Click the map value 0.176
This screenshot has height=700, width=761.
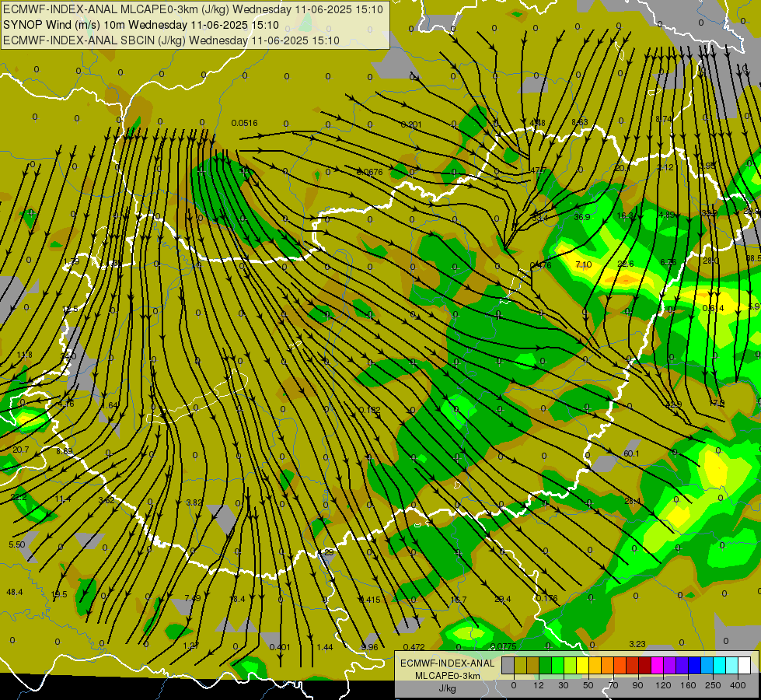[547, 598]
